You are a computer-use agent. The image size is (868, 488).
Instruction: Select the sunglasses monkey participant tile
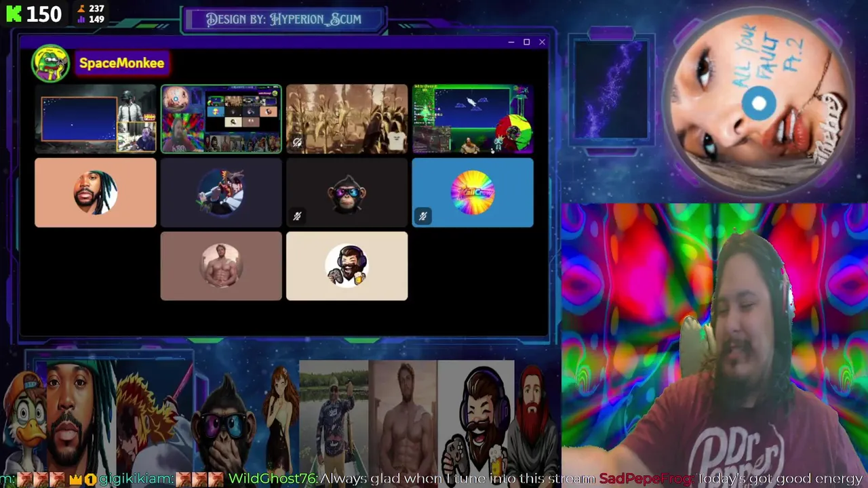(x=347, y=192)
